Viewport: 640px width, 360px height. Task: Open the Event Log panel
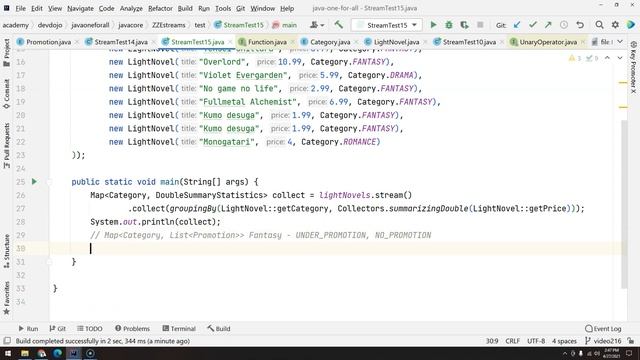(603, 329)
